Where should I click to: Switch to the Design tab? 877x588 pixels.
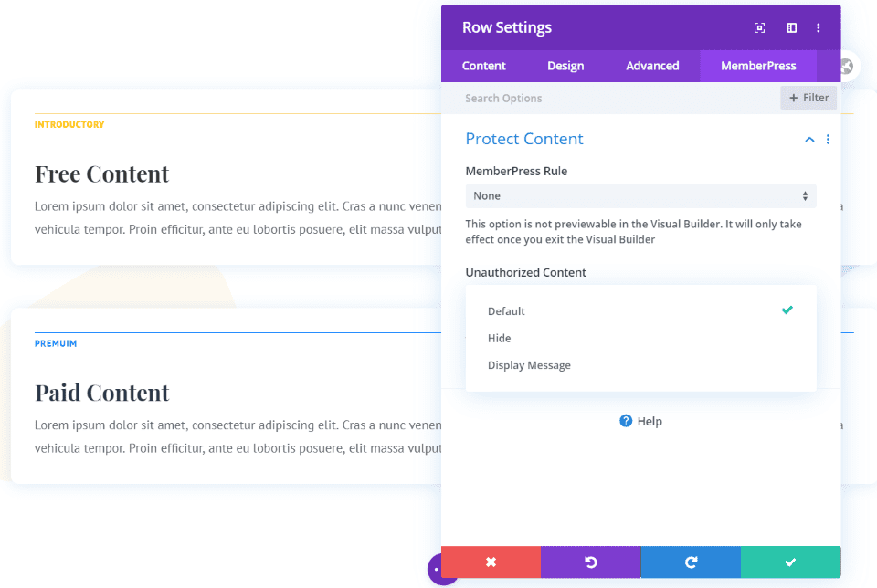(x=565, y=66)
